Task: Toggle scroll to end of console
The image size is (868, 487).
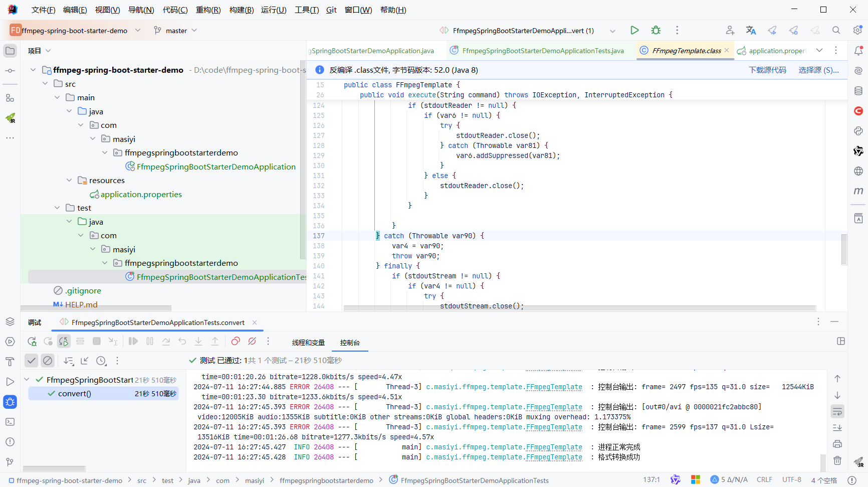Action: coord(837,428)
